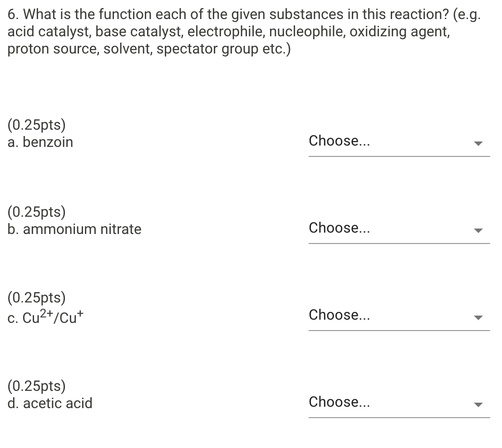502x448 pixels.
Task: Click the caret icon on the second Choose control
Action: (479, 230)
